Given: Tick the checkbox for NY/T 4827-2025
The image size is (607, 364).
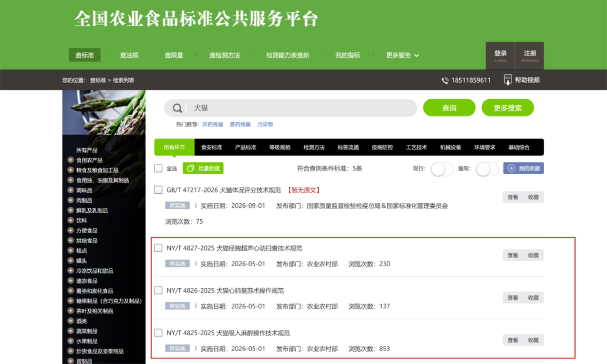Looking at the screenshot, I should pyautogui.click(x=158, y=248).
